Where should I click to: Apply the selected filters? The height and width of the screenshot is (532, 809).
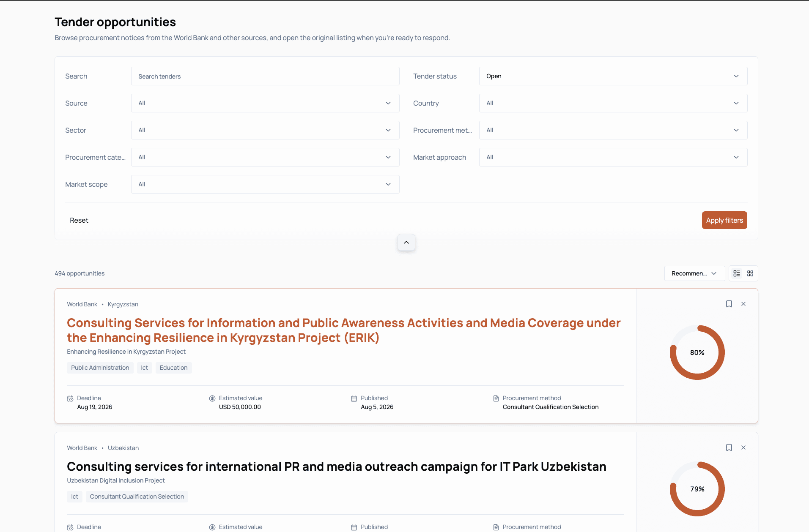(x=724, y=220)
